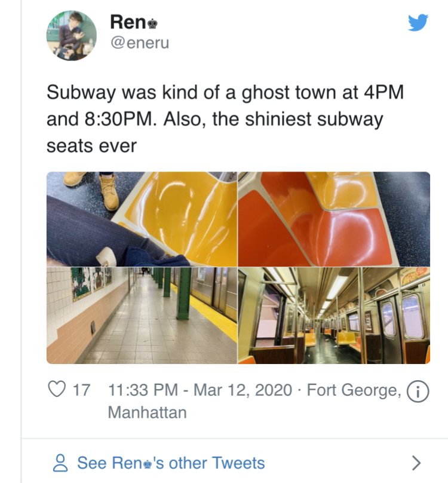Image resolution: width=448 pixels, height=483 pixels.
Task: Open the orange subway seat photo
Action: tap(334, 219)
